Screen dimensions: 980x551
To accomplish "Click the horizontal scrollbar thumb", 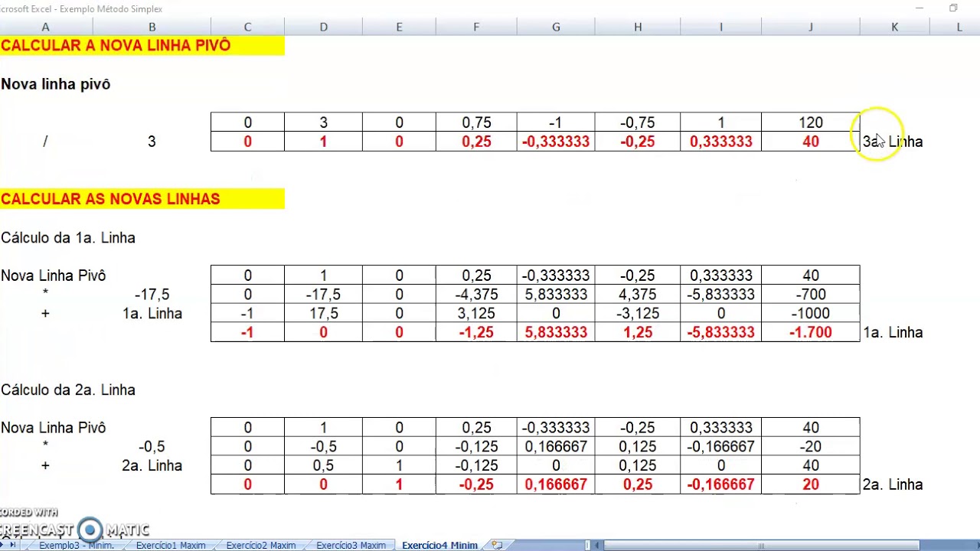I will click(x=762, y=545).
